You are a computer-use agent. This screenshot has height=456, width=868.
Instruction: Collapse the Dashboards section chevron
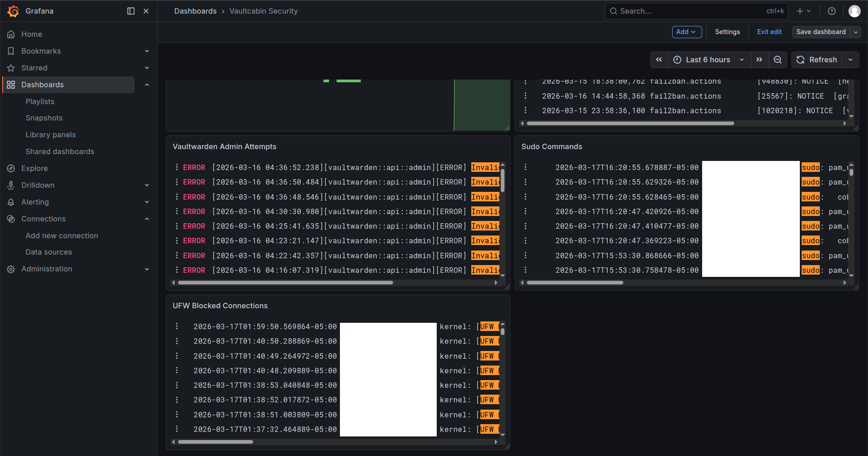(147, 85)
